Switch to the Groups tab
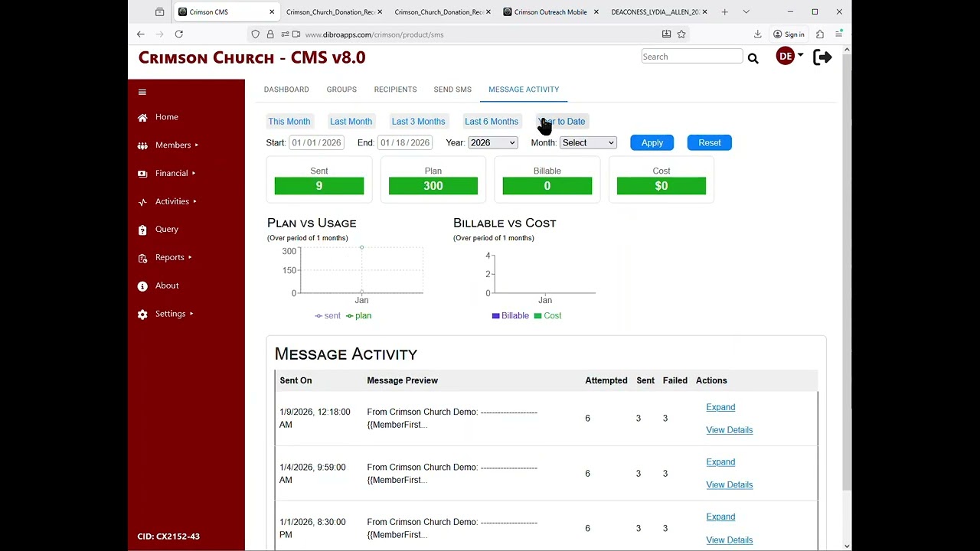The height and width of the screenshot is (551, 980). [x=341, y=90]
